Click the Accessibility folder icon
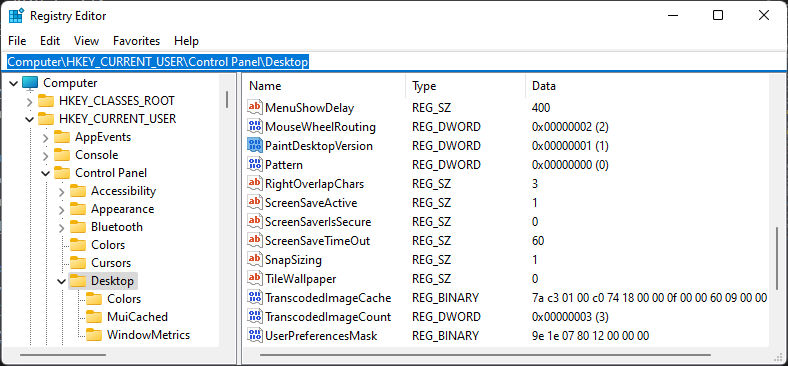 78,191
